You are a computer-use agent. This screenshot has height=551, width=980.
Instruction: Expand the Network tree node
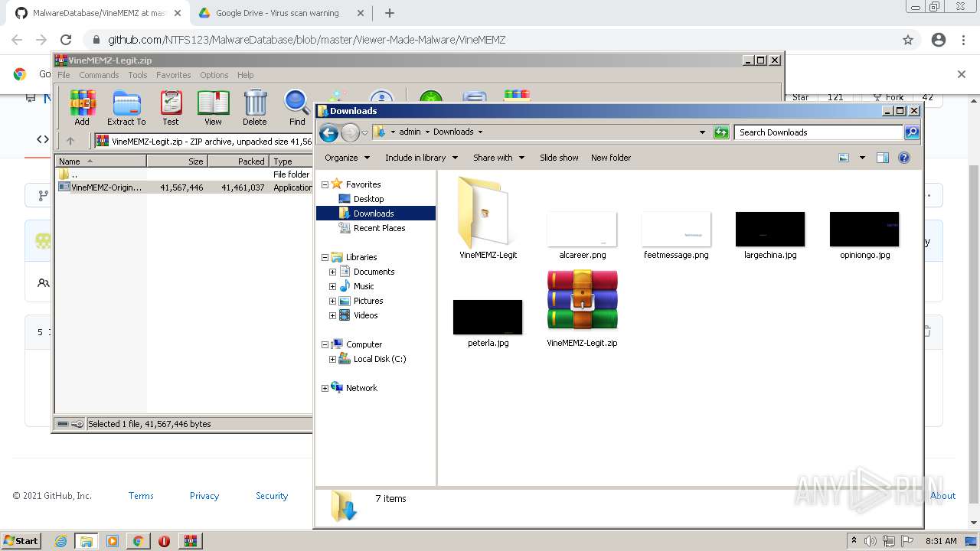click(x=325, y=388)
